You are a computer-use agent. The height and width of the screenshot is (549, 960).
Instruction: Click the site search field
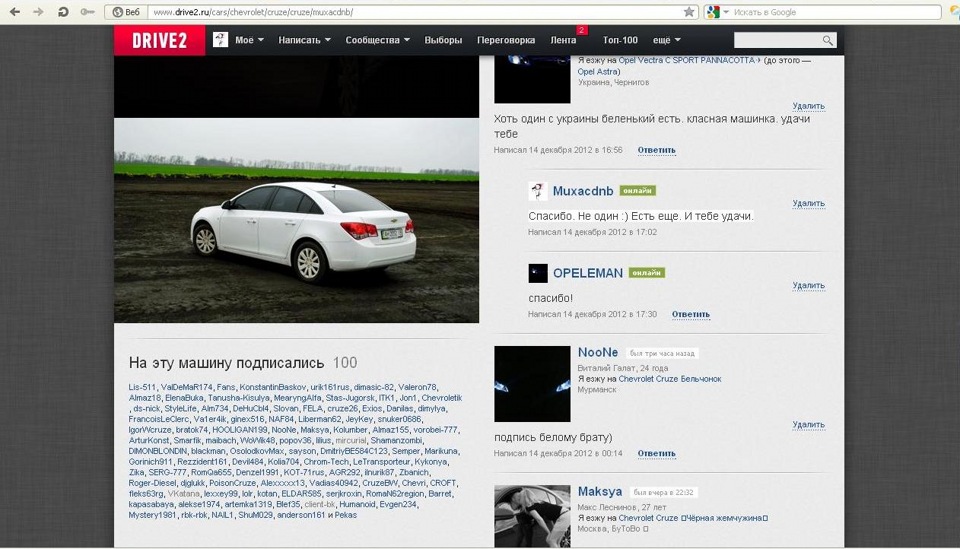coord(778,40)
